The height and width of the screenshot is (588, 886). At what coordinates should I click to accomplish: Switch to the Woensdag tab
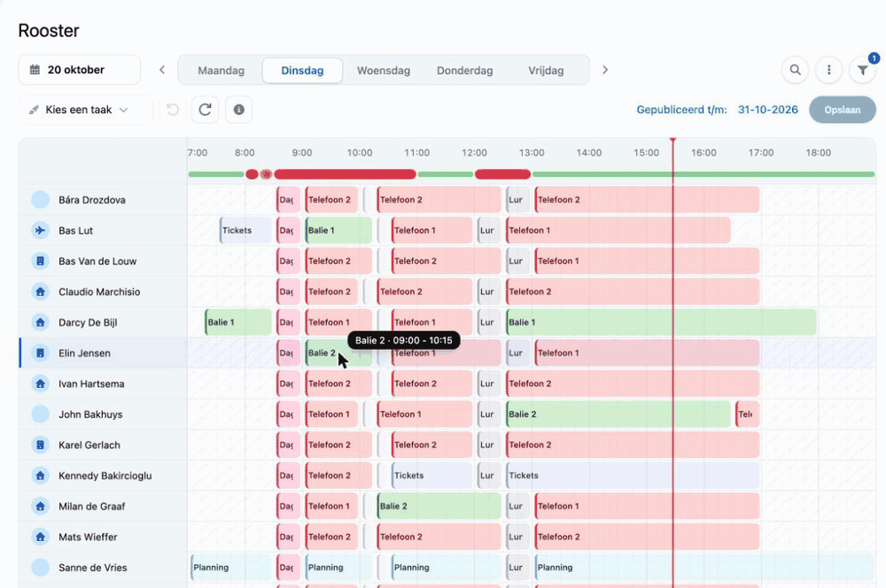tap(384, 71)
